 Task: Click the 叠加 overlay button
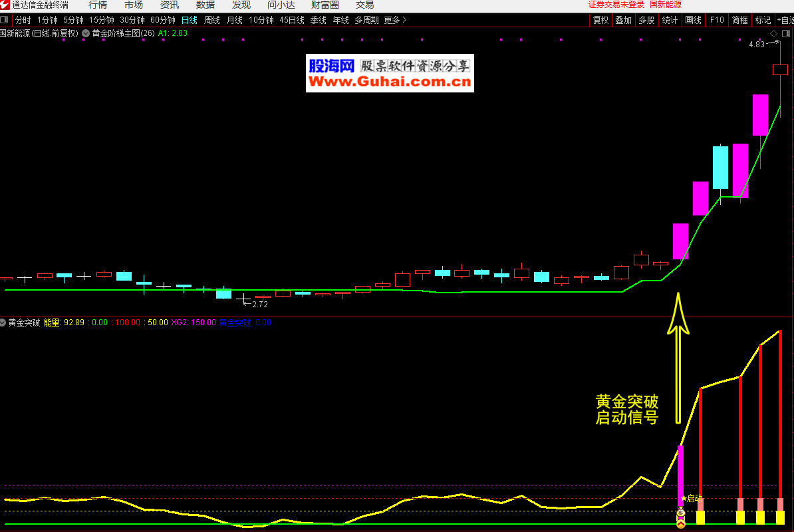[623, 20]
